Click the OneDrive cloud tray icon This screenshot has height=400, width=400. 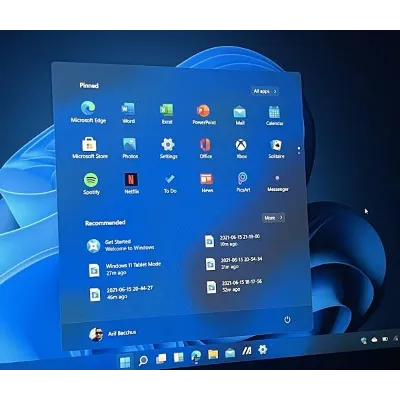pos(375,339)
